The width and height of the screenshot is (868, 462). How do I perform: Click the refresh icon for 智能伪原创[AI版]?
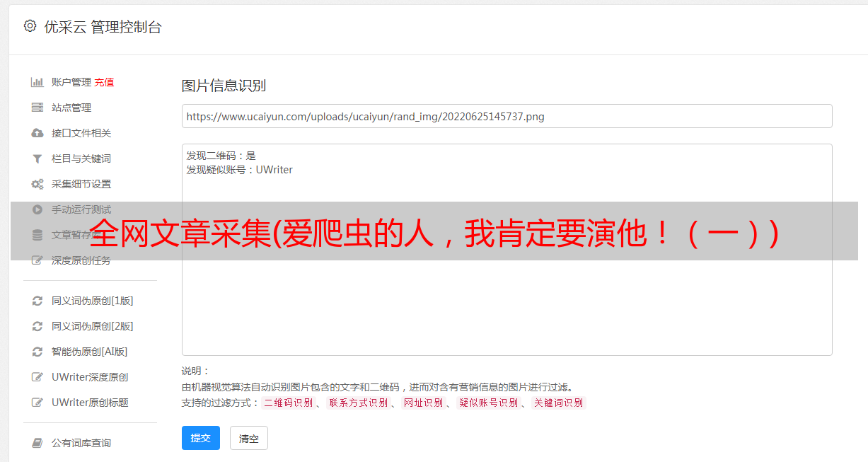click(37, 352)
